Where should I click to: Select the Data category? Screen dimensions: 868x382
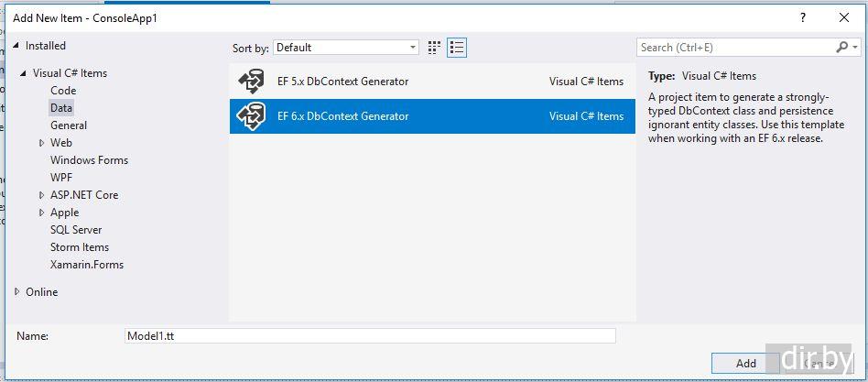(61, 108)
